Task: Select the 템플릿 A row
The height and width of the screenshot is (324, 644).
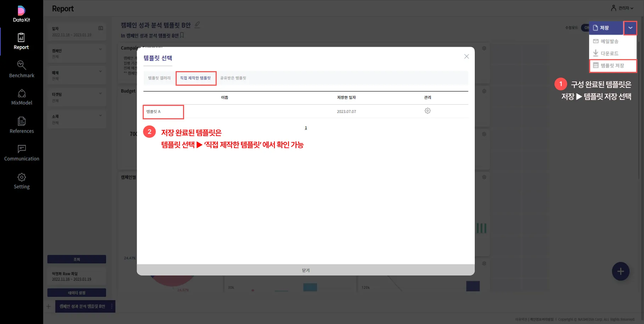Action: [163, 112]
